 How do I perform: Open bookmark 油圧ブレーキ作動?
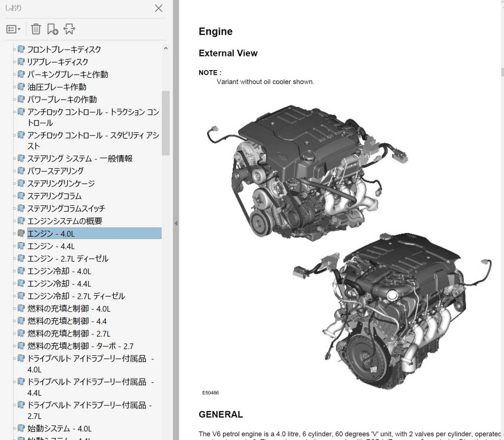tap(57, 87)
